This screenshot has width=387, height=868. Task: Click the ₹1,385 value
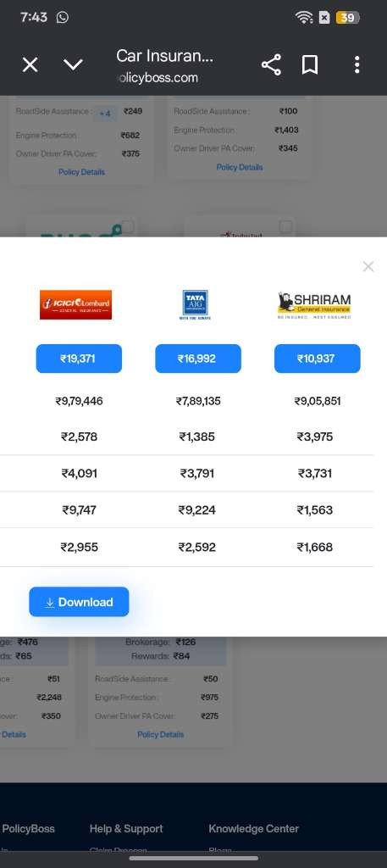[196, 437]
